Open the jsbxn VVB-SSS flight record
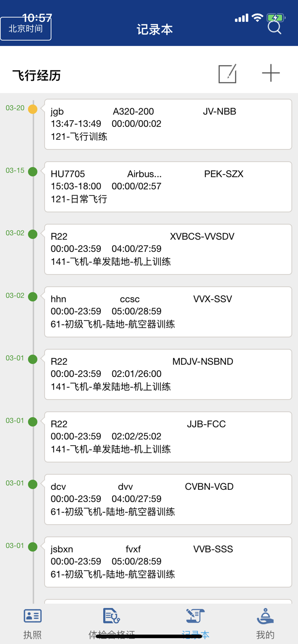This screenshot has height=644, width=298. [168, 562]
